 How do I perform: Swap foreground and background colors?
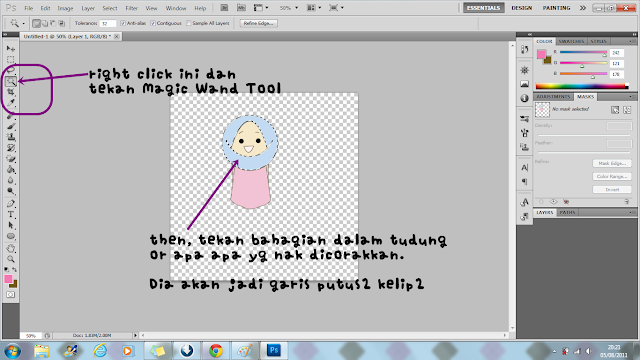[15, 270]
